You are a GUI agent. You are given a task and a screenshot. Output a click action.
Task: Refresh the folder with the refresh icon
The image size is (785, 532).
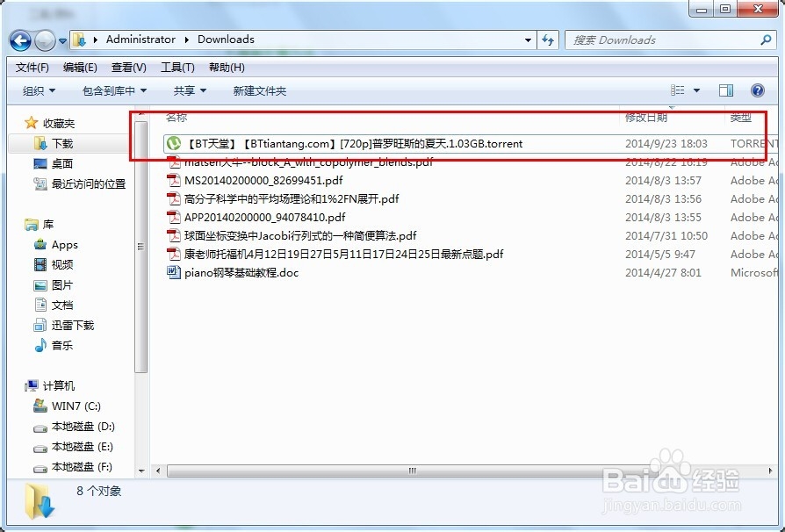click(548, 40)
